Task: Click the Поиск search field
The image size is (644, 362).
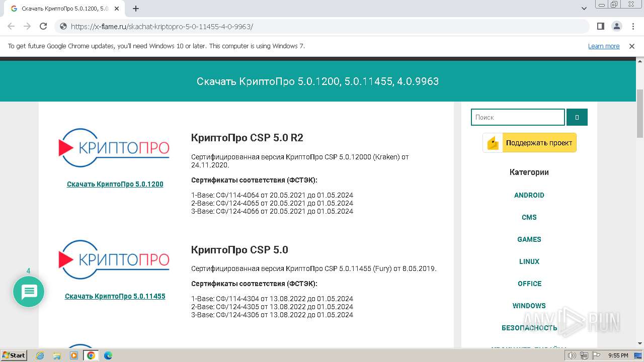Action: pyautogui.click(x=518, y=117)
